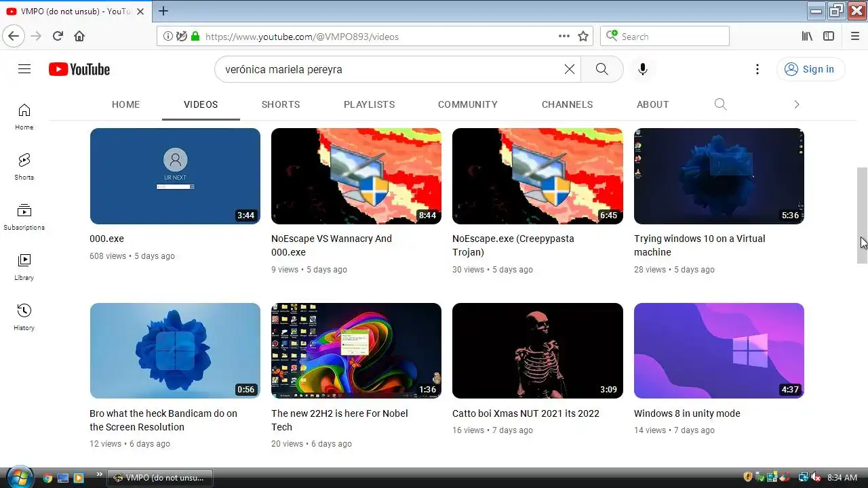868x488 pixels.
Task: Open the page actions three-dot menu
Action: 564,36
